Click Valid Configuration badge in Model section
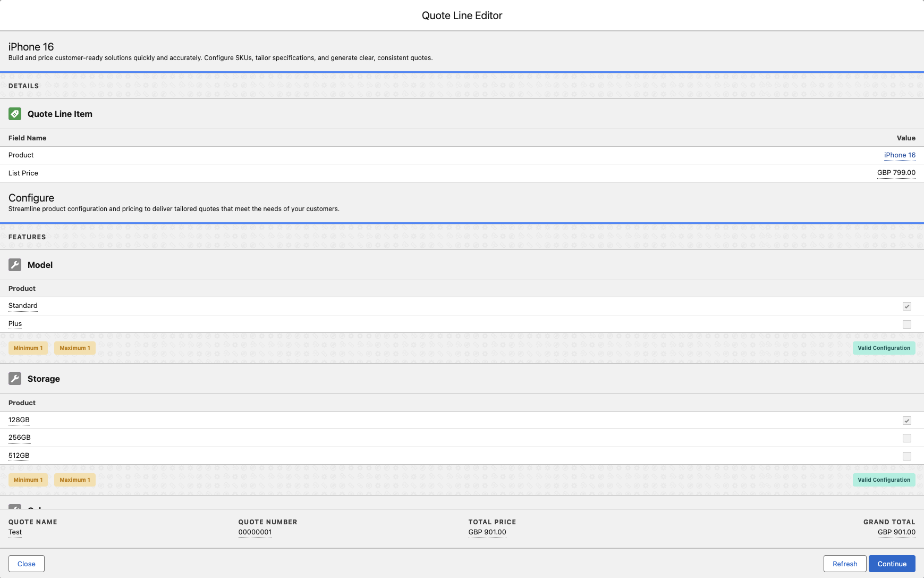This screenshot has height=578, width=924. (x=884, y=348)
